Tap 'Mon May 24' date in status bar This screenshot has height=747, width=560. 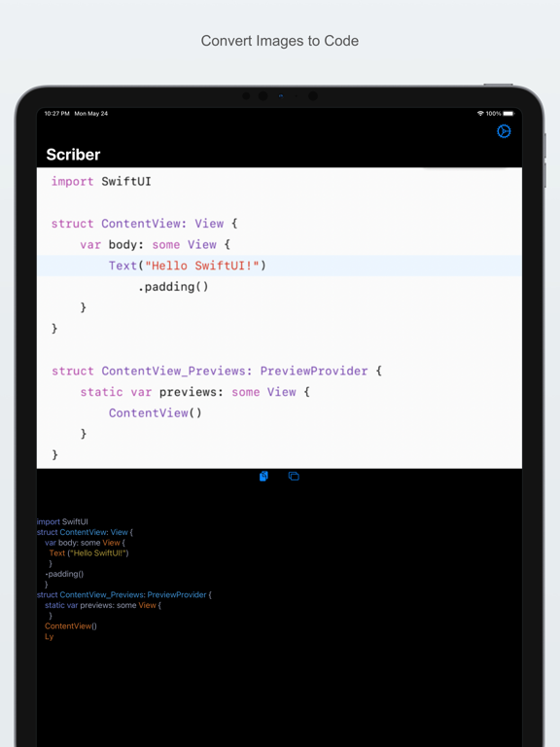coord(91,114)
